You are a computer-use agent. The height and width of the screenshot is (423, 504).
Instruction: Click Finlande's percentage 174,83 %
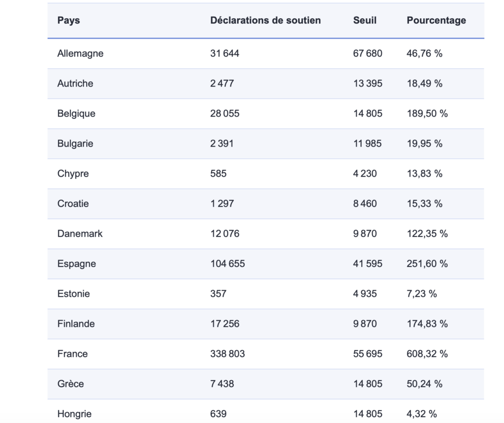click(x=427, y=324)
